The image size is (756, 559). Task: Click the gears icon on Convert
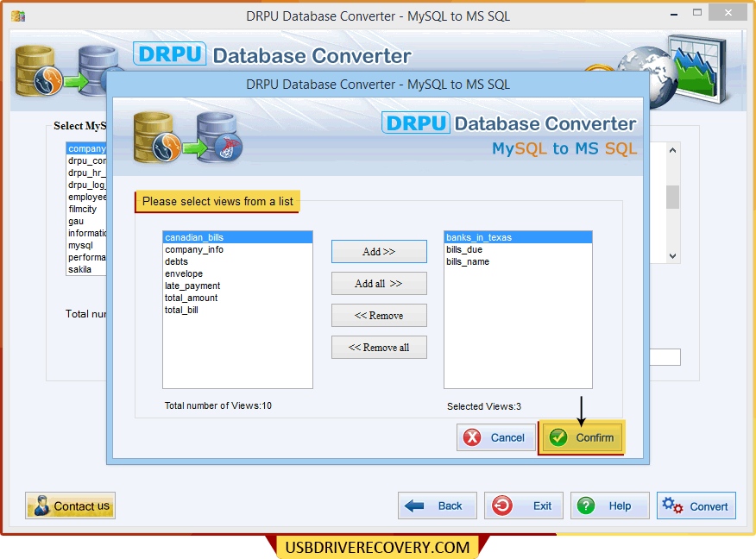(672, 506)
